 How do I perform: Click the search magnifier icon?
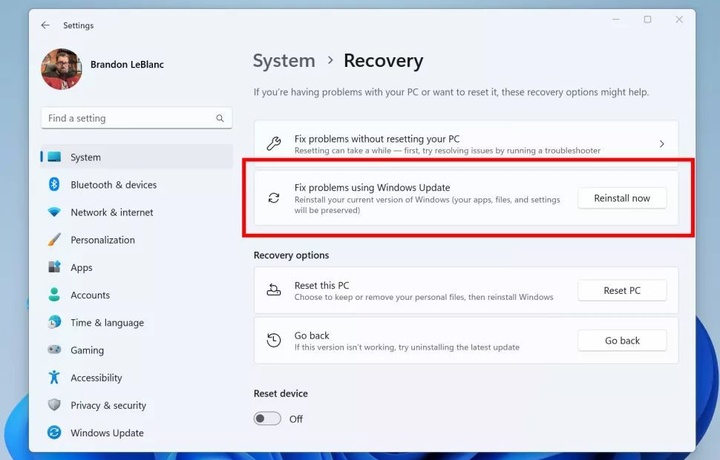point(220,118)
